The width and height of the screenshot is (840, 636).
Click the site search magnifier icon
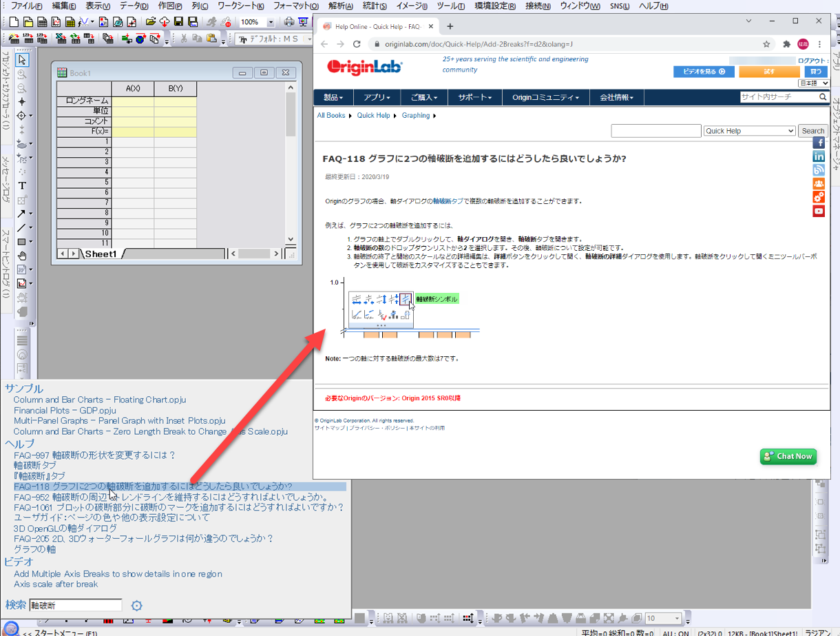(x=823, y=97)
